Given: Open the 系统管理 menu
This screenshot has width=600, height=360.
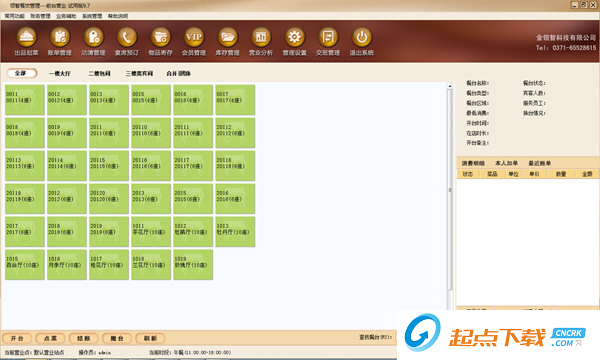Looking at the screenshot, I should pyautogui.click(x=92, y=16).
